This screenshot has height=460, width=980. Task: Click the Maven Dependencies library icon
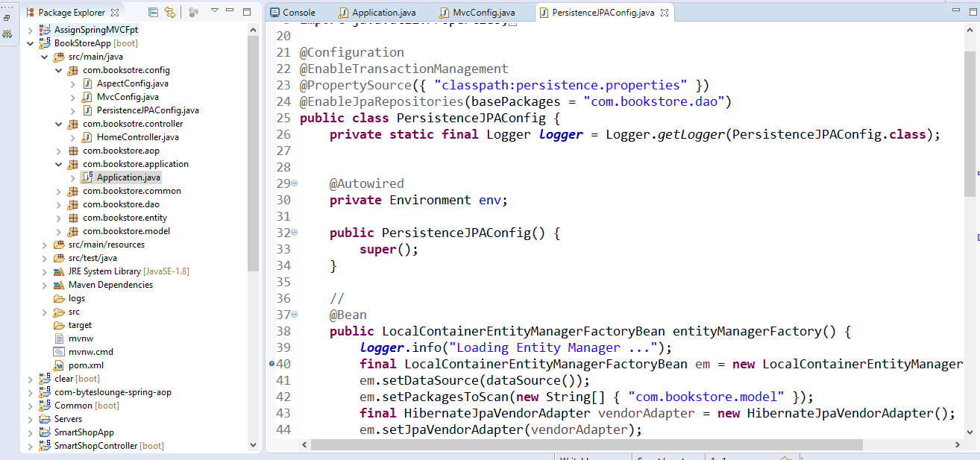59,285
